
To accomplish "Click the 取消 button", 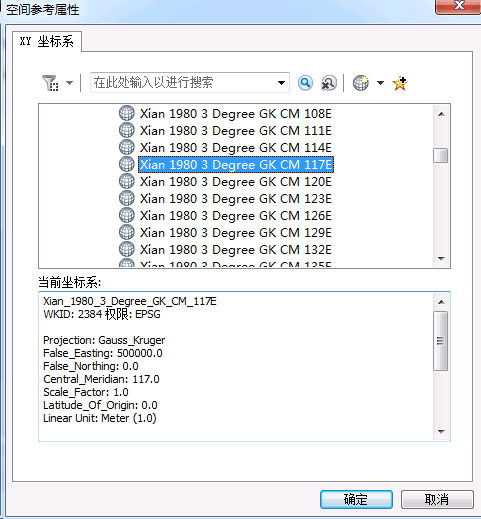I will point(437,499).
